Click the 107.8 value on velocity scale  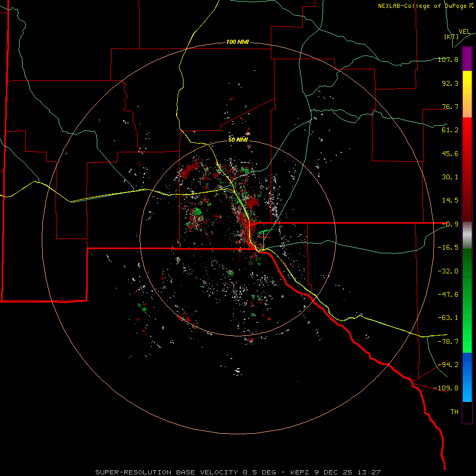pos(448,59)
